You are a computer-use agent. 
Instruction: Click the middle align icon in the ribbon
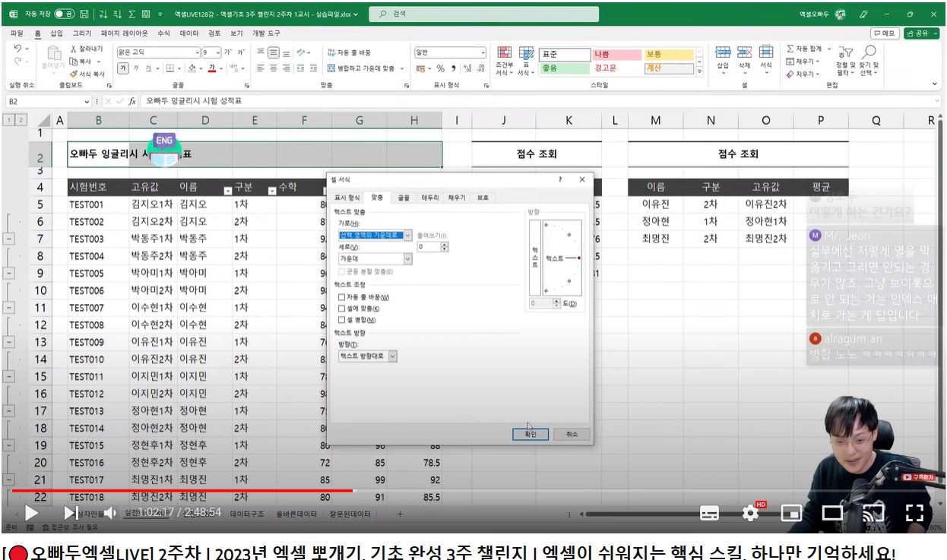pyautogui.click(x=273, y=52)
